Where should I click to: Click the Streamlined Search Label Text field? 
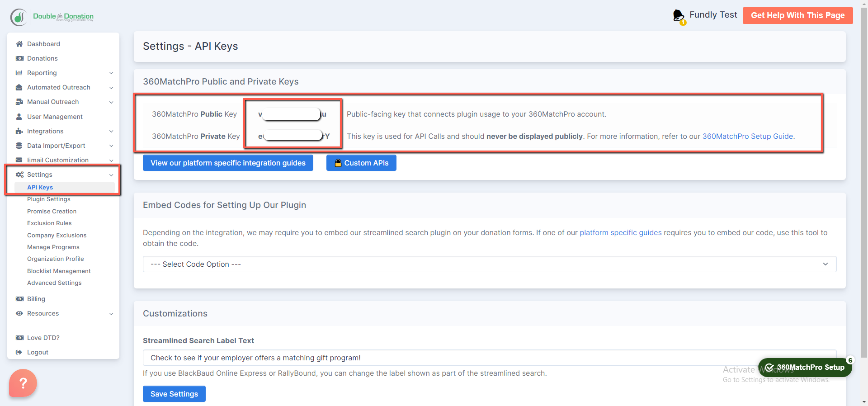click(x=490, y=358)
